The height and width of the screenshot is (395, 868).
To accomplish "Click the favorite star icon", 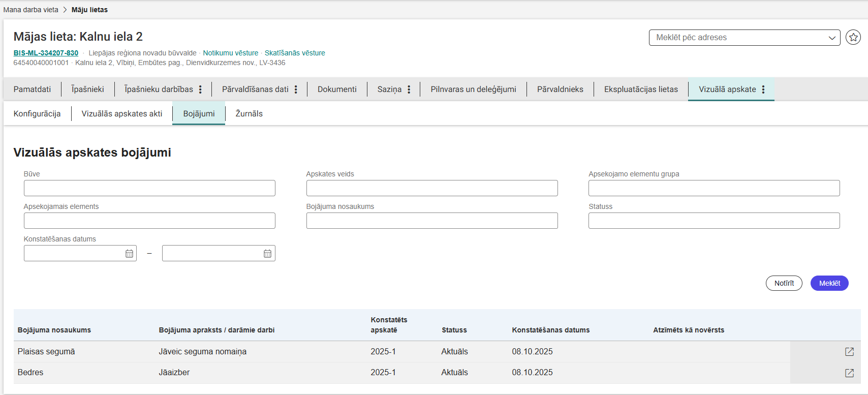I will click(x=853, y=37).
